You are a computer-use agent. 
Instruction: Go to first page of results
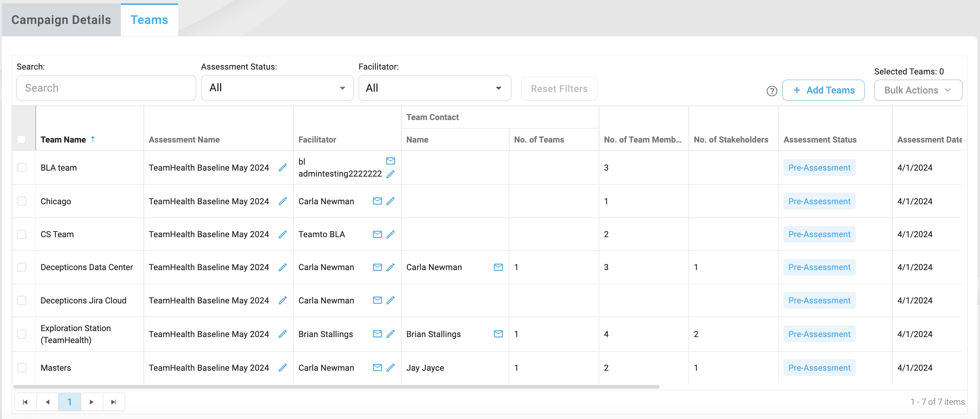[x=25, y=402]
